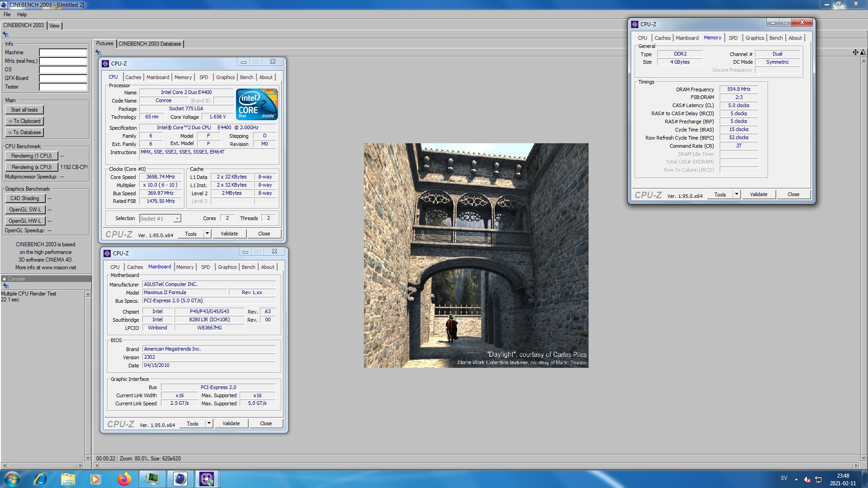Click the DRAM Frequency value 554.8 MHz
This screenshot has width=868, height=488.
click(739, 89)
